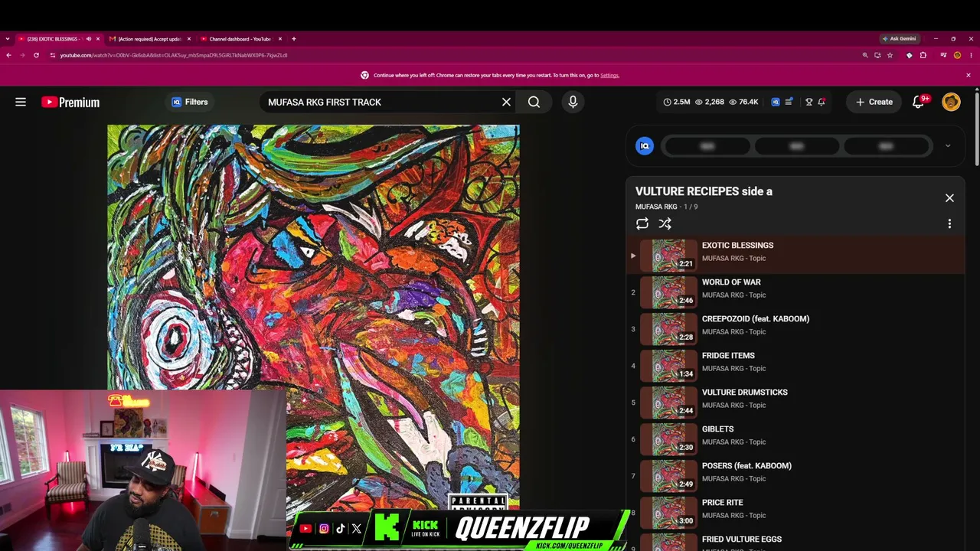
Task: Close the VULTURE RECIEPES playlist panel
Action: (949, 198)
